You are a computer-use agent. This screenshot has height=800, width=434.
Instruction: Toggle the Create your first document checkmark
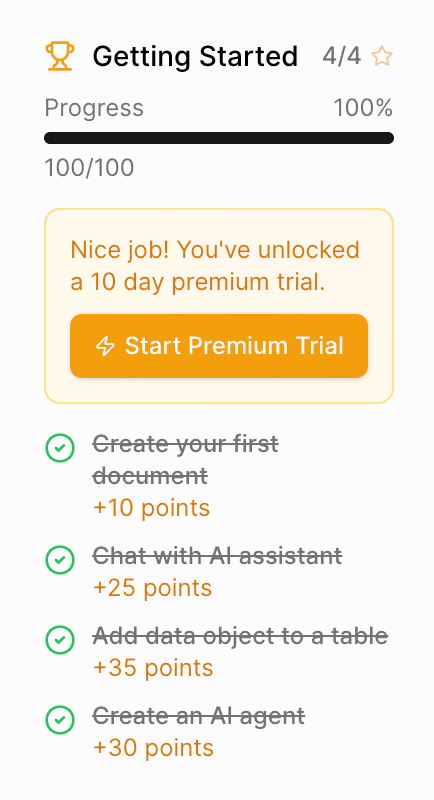tap(60, 448)
